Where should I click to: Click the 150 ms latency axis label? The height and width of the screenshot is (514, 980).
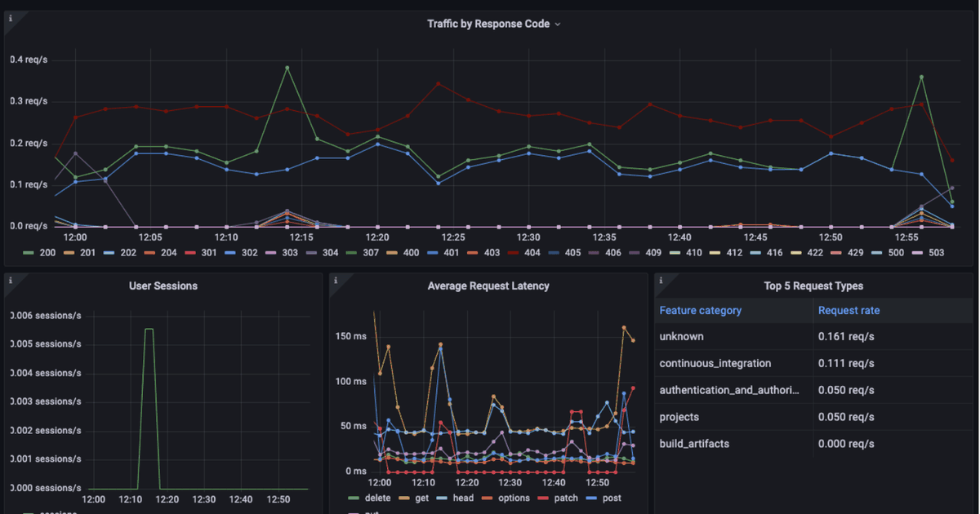351,336
